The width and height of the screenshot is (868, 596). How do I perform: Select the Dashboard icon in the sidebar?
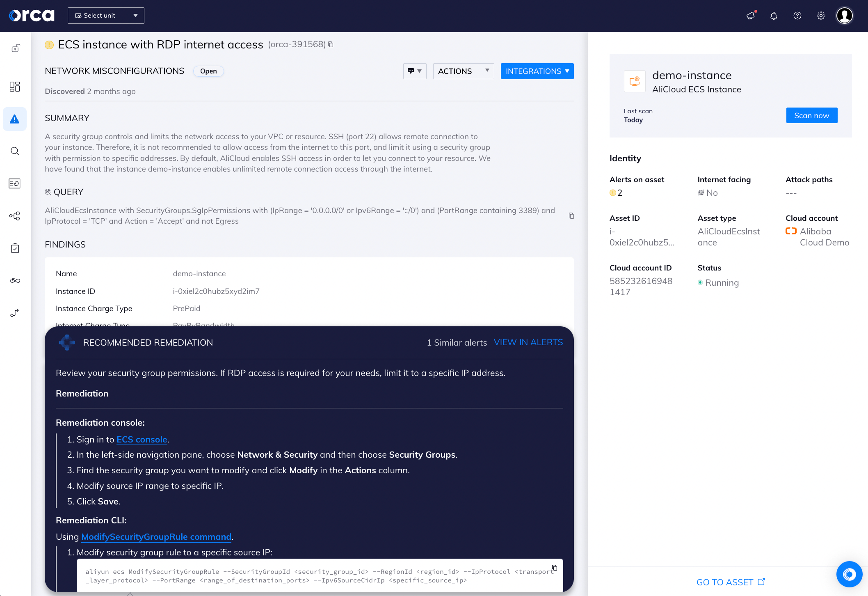pos(15,87)
